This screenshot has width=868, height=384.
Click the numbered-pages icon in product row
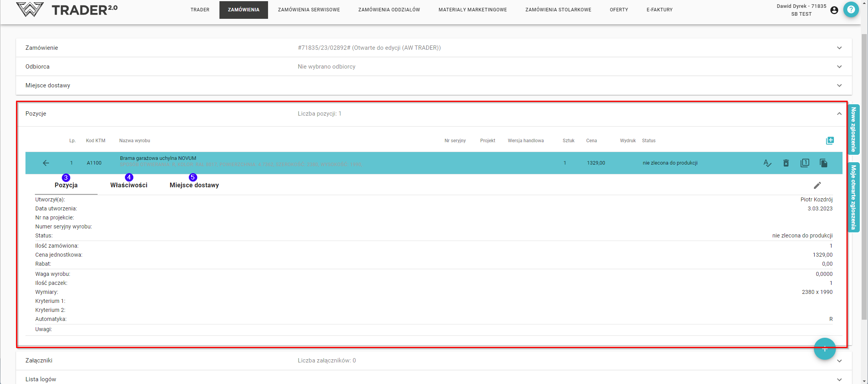[805, 163]
